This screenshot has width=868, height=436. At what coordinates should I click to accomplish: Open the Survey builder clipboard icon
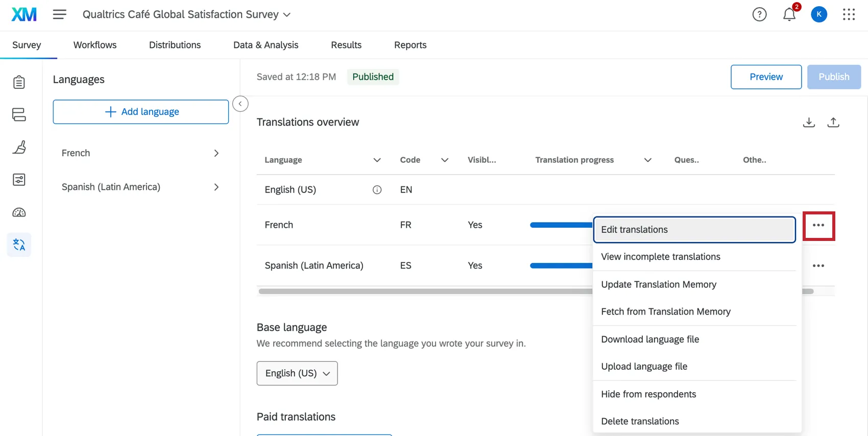click(19, 82)
